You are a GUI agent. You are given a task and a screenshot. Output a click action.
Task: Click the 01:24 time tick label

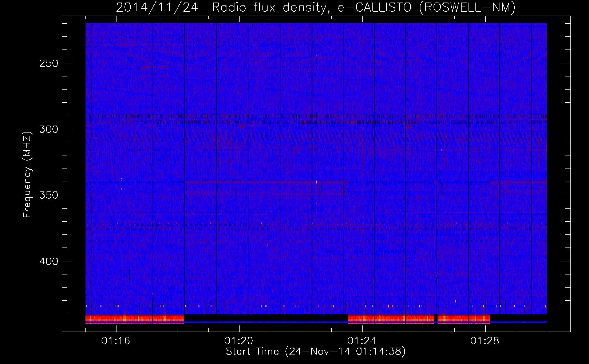362,341
